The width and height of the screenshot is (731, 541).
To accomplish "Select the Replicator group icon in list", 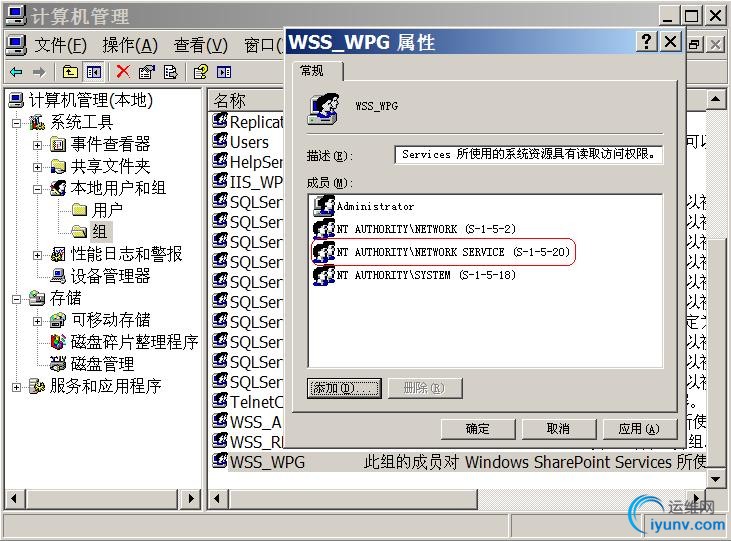I will (220, 121).
